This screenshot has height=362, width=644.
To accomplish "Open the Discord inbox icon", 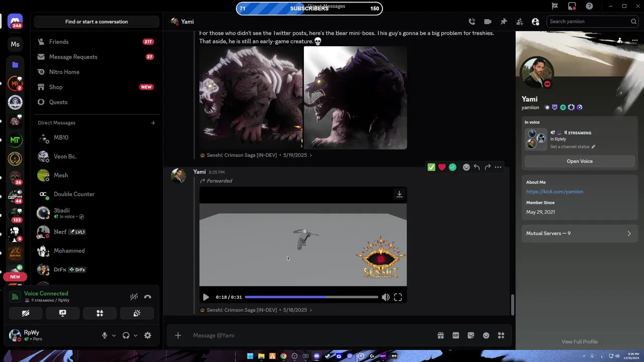I will tap(572, 6).
